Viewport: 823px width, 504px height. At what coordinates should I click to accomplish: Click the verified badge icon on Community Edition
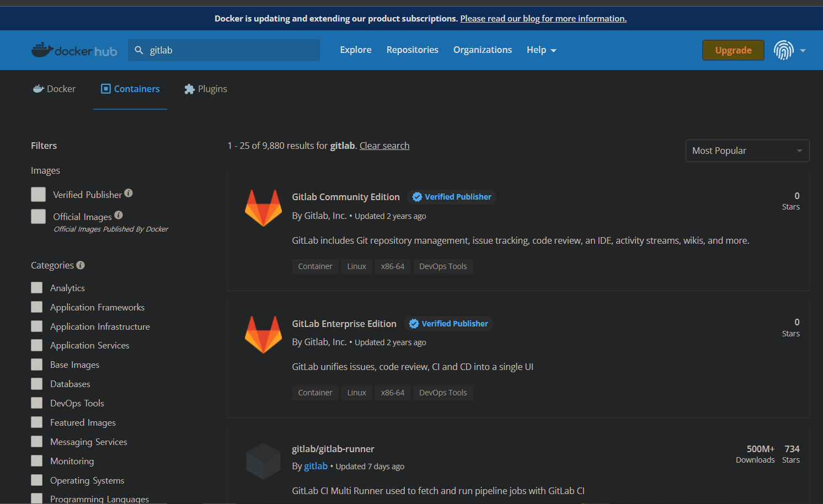point(417,197)
